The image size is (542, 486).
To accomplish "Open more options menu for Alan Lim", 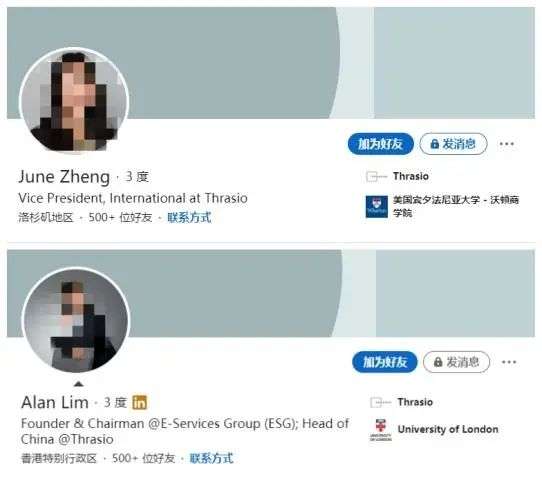I will 509,362.
